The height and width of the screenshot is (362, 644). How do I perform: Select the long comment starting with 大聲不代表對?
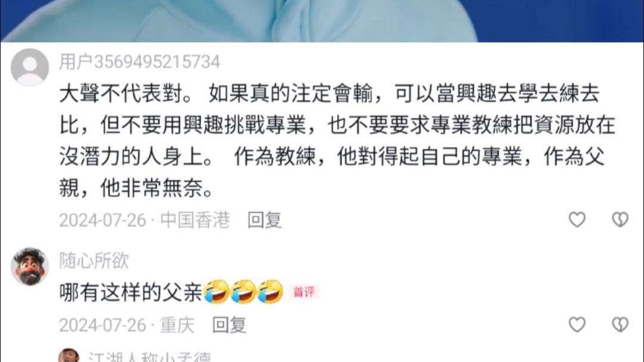pyautogui.click(x=337, y=141)
